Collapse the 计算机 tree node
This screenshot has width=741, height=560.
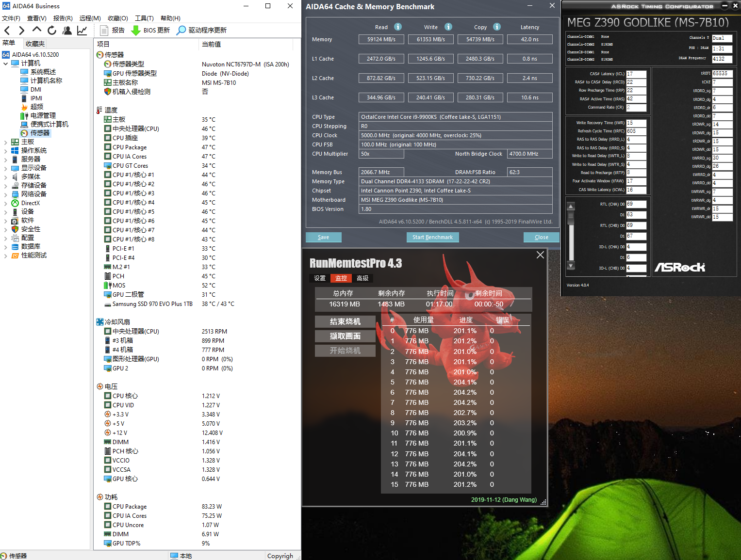[x=5, y=64]
